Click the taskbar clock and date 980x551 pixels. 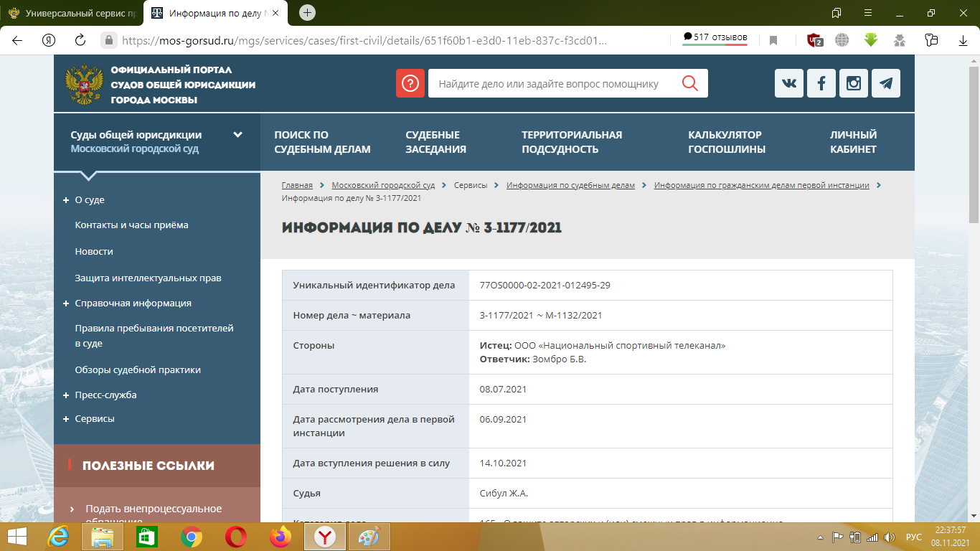[x=952, y=536]
